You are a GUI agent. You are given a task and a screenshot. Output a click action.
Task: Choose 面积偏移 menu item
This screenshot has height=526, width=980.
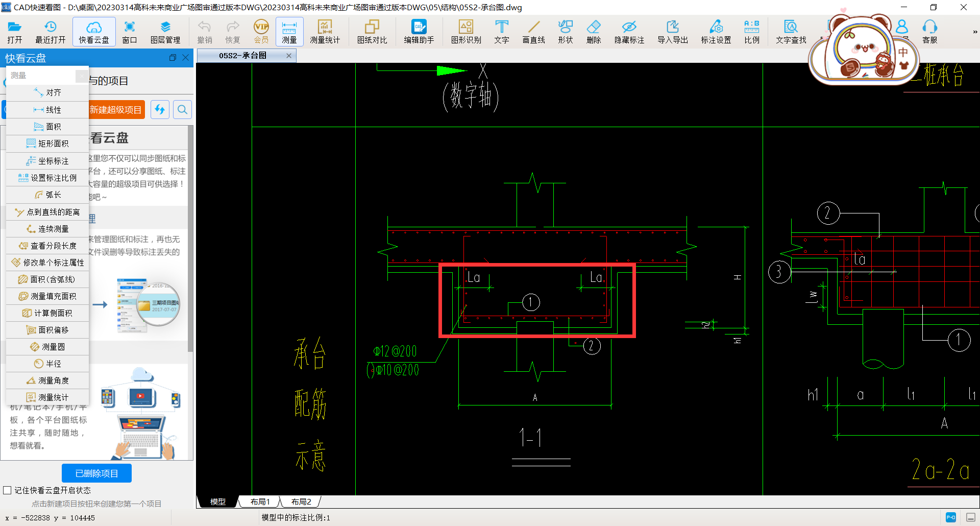47,330
